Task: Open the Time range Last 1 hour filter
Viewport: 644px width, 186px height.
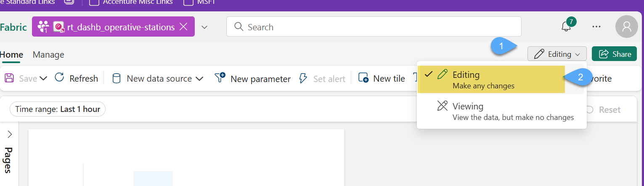Action: click(58, 109)
